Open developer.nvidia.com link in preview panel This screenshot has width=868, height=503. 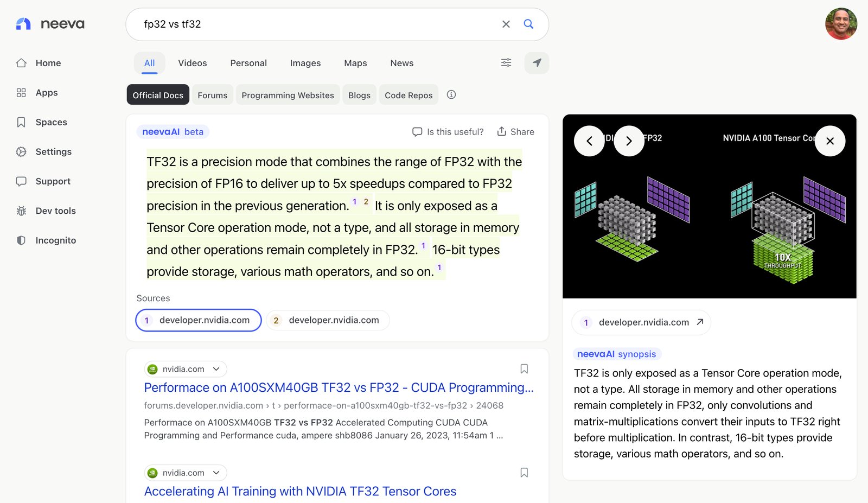641,322
